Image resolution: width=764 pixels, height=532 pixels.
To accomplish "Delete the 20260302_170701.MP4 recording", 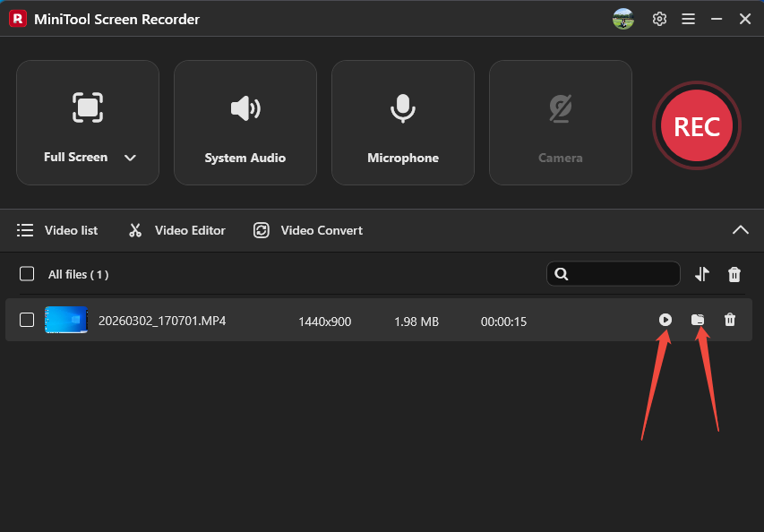I will coord(730,320).
